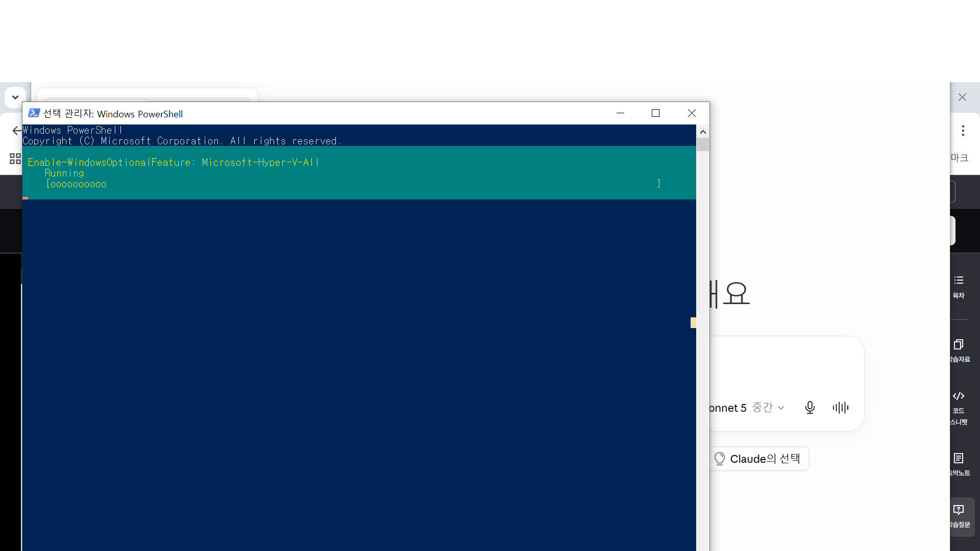Click the PowerShell icon in the title bar
The image size is (980, 551).
(34, 113)
